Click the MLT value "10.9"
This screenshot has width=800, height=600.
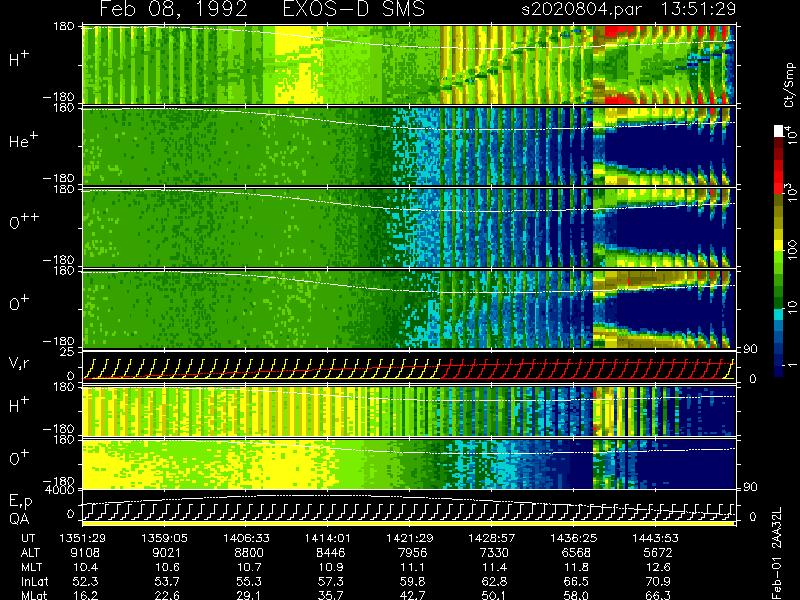tap(331, 567)
